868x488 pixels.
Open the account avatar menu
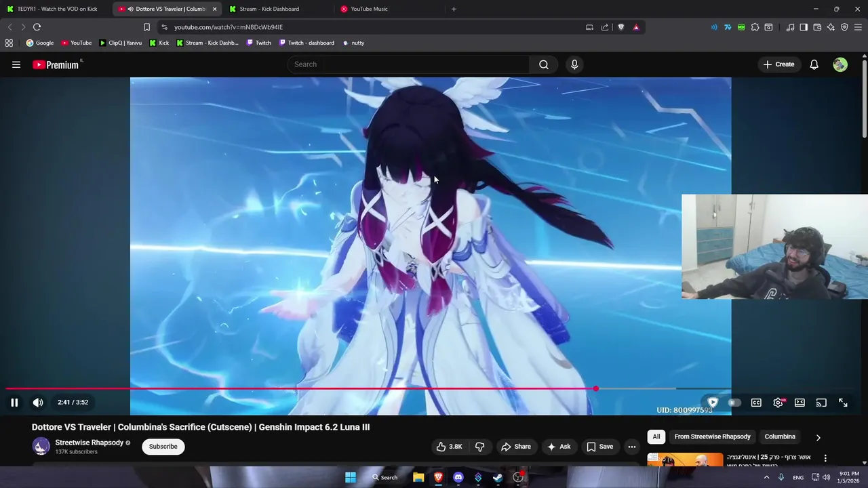point(840,64)
